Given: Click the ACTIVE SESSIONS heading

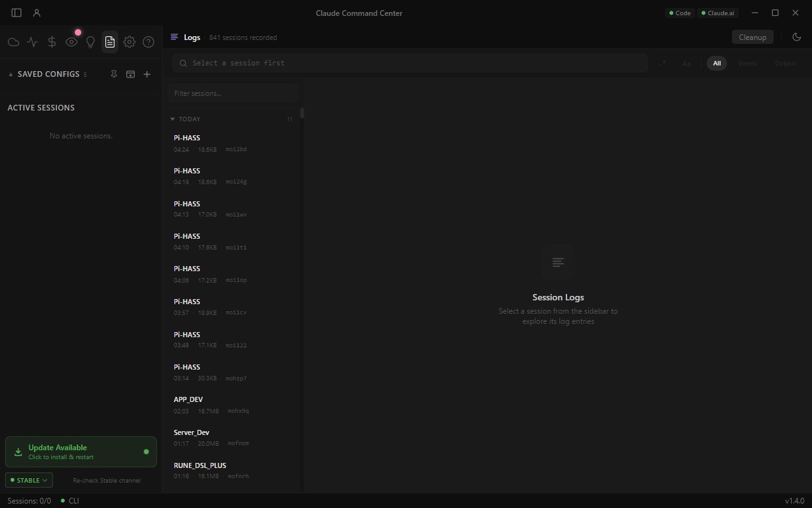Looking at the screenshot, I should click(x=41, y=108).
